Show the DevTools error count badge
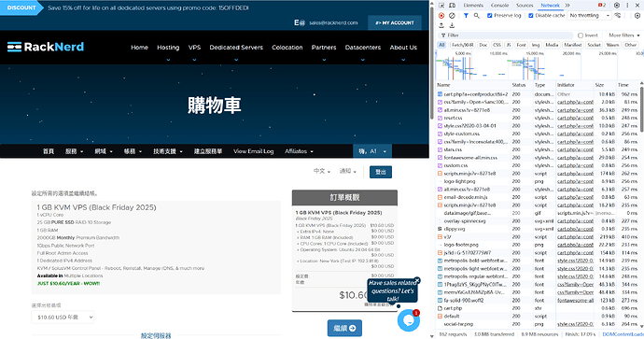Screen dimensions: 644x339 click(x=602, y=6)
